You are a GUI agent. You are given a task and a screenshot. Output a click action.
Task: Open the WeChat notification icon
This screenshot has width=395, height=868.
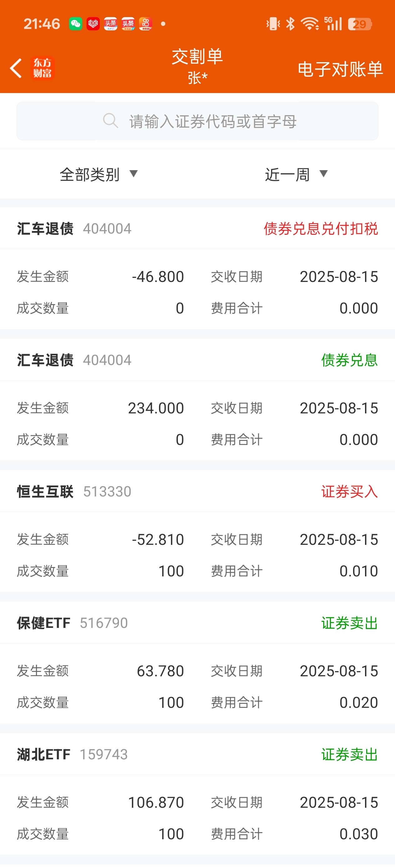pyautogui.click(x=76, y=24)
